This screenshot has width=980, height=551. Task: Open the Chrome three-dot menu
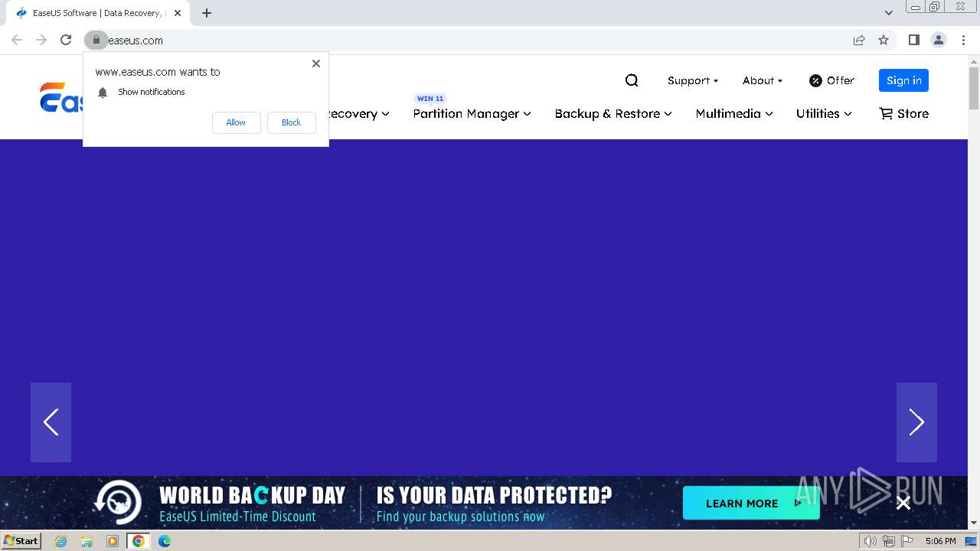[x=963, y=40]
